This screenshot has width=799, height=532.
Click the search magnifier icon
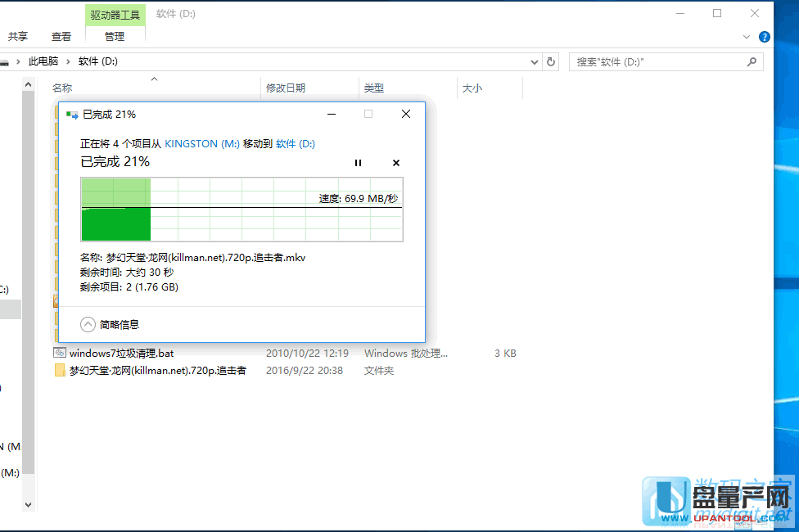(752, 61)
